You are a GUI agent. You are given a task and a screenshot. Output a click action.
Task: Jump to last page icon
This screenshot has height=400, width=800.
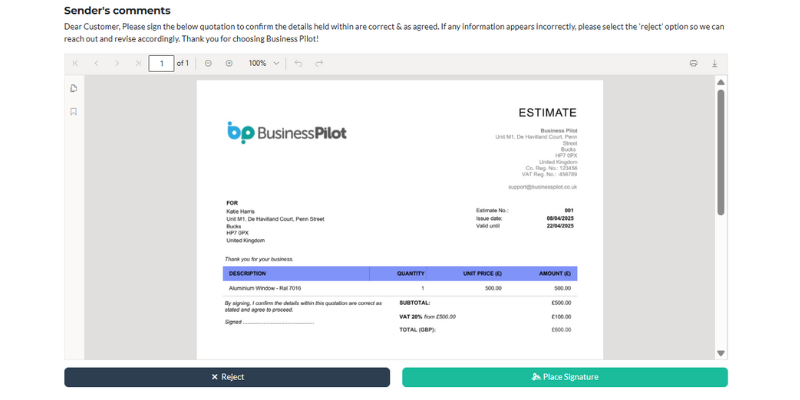138,63
